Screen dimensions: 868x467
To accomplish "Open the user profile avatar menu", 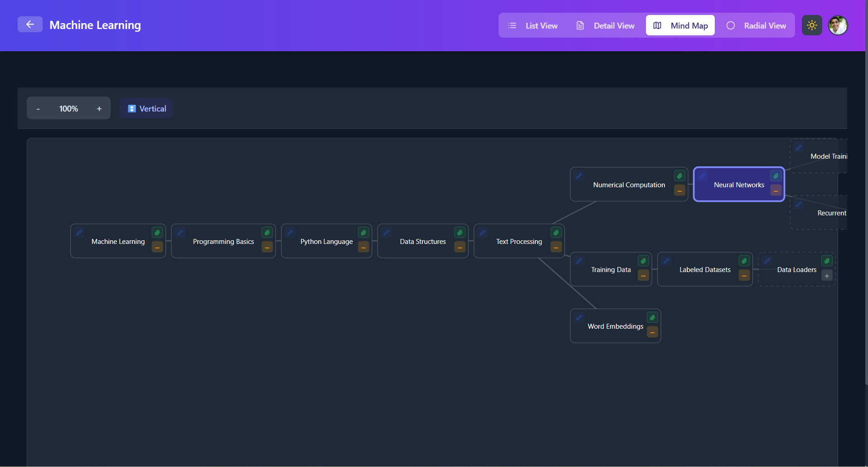I will (838, 25).
